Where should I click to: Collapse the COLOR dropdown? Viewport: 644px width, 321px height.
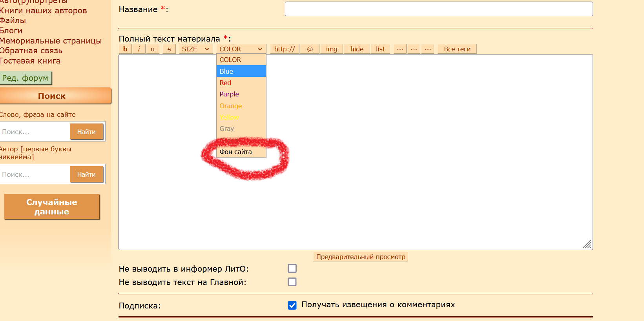pyautogui.click(x=241, y=49)
